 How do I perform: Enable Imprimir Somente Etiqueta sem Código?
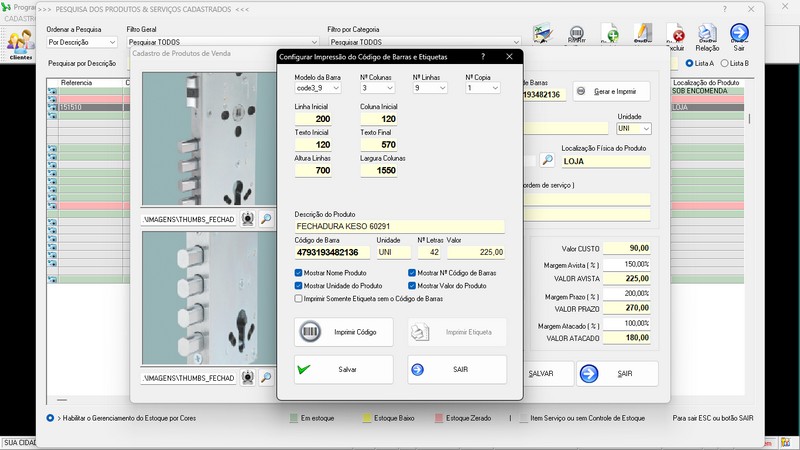coord(299,298)
